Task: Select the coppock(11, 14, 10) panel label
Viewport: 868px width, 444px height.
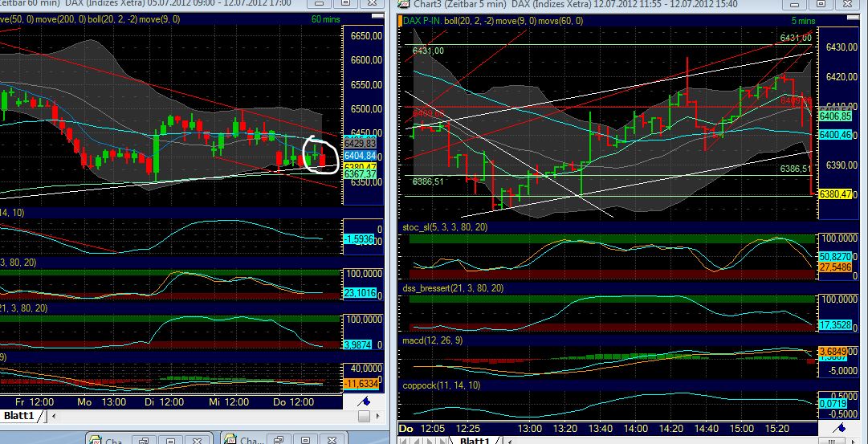Action: click(441, 385)
